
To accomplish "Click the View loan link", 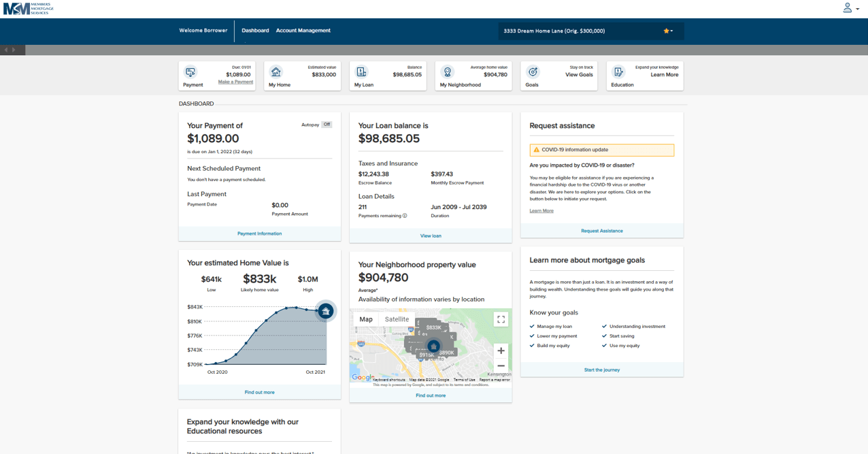I will [431, 236].
